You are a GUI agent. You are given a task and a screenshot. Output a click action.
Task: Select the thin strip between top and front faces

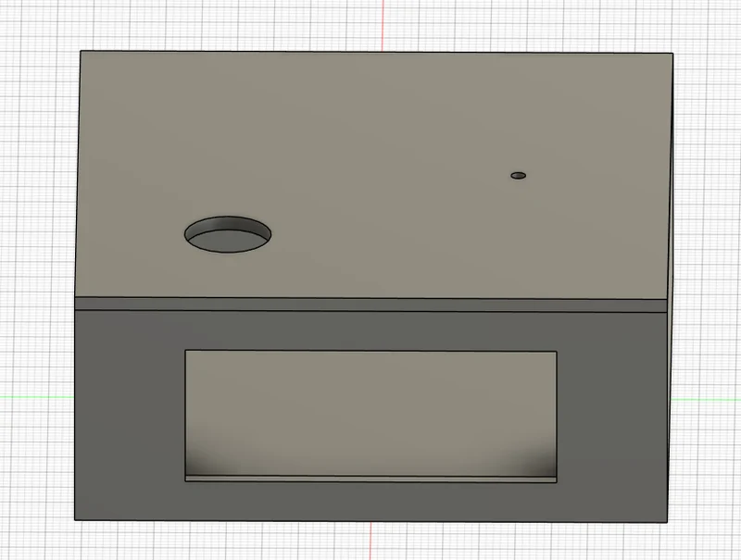(370, 305)
